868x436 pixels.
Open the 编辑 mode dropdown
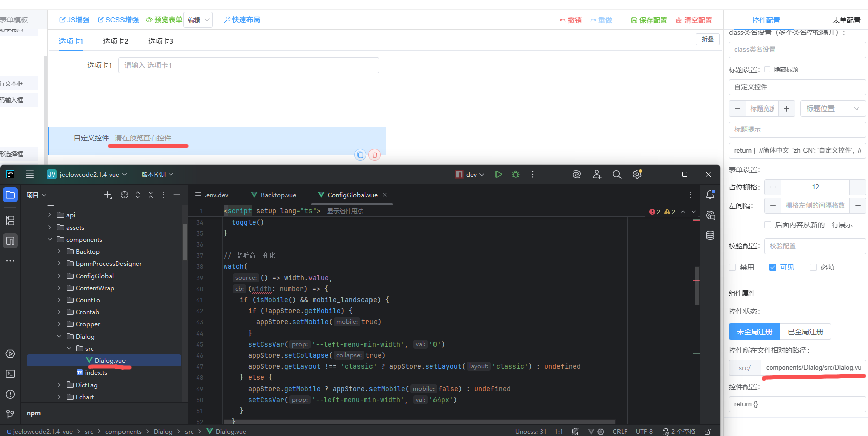pos(198,20)
